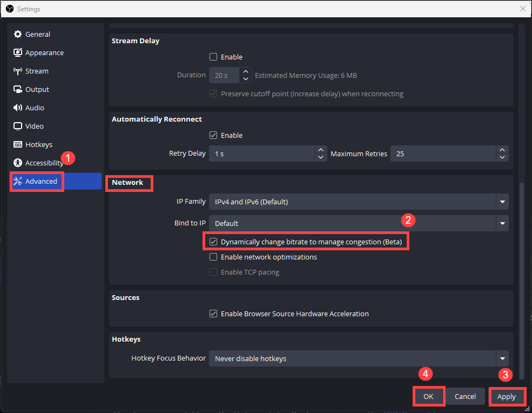Open the Hotkey Focus Behavior dropdown
Screen dimensions: 532x413
[x=358, y=358]
